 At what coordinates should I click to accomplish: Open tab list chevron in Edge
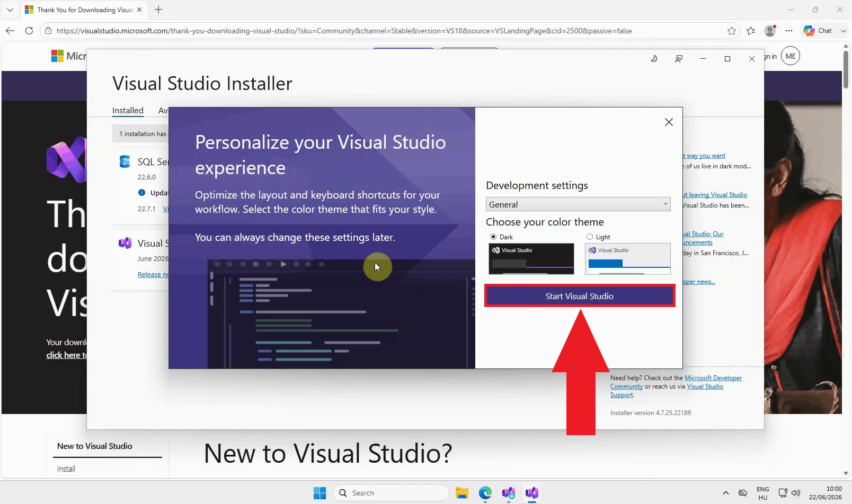(10, 10)
